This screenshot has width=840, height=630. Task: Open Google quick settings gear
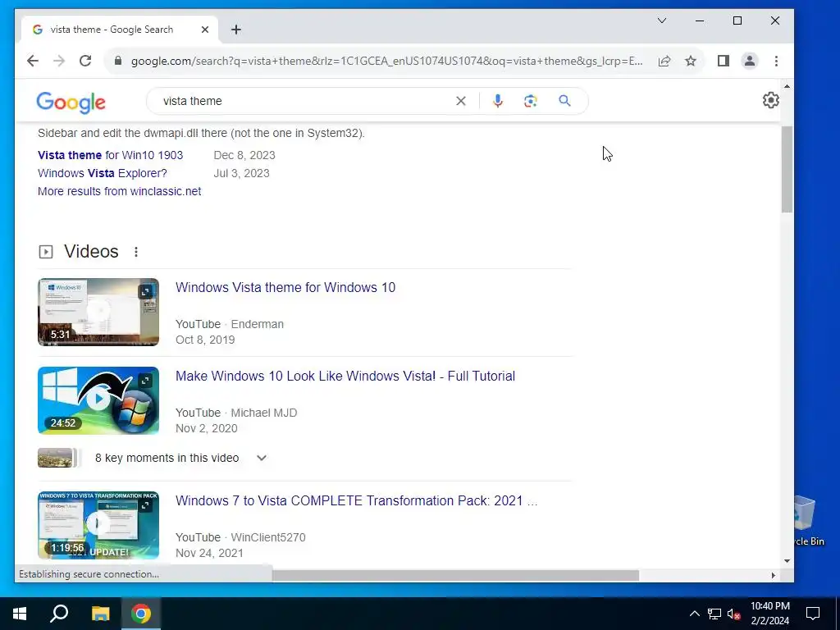point(771,99)
